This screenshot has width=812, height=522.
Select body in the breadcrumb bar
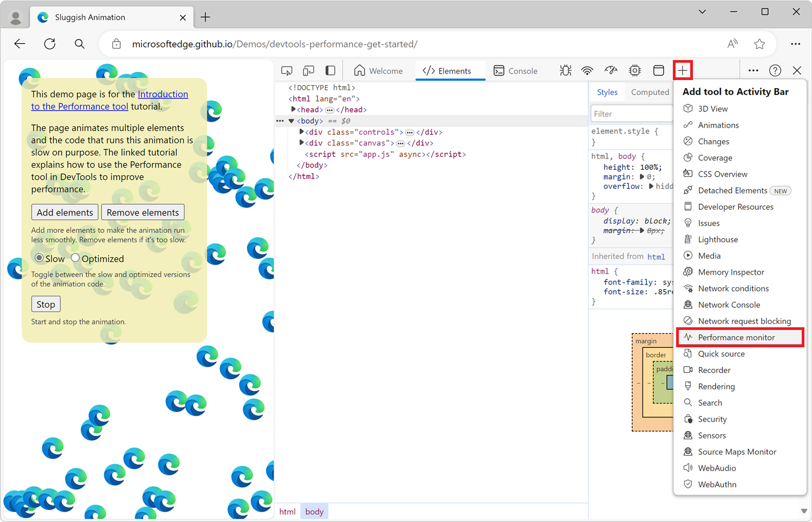coord(314,512)
